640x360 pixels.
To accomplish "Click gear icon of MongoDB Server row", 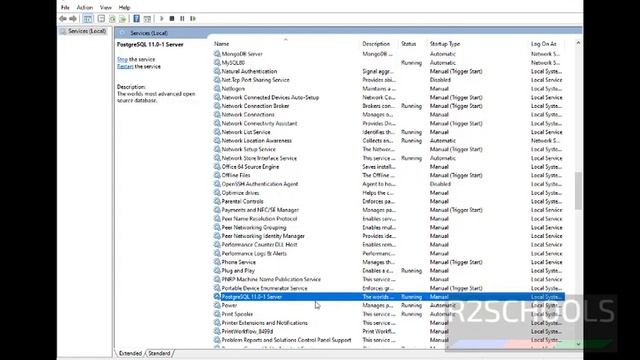I will coord(217,54).
